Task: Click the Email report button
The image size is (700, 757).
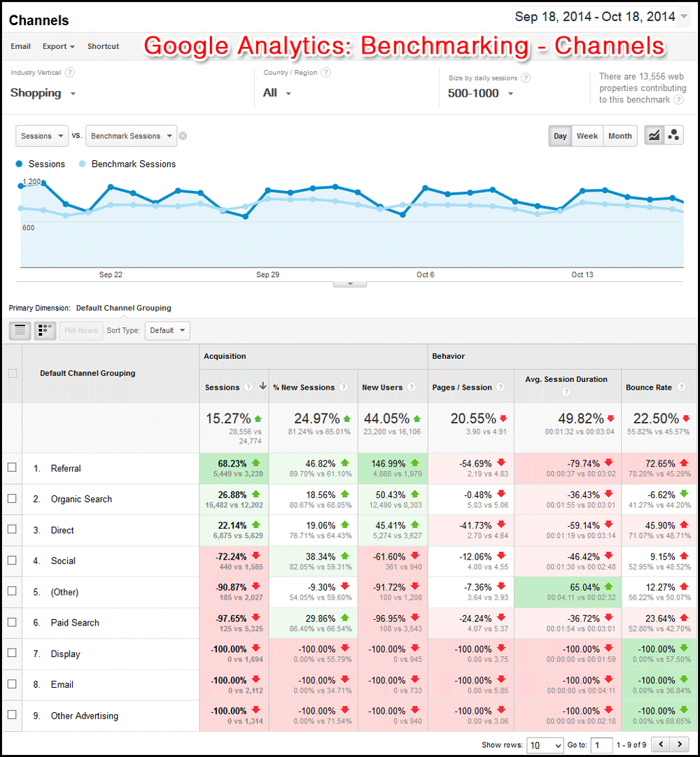Action: coord(21,46)
